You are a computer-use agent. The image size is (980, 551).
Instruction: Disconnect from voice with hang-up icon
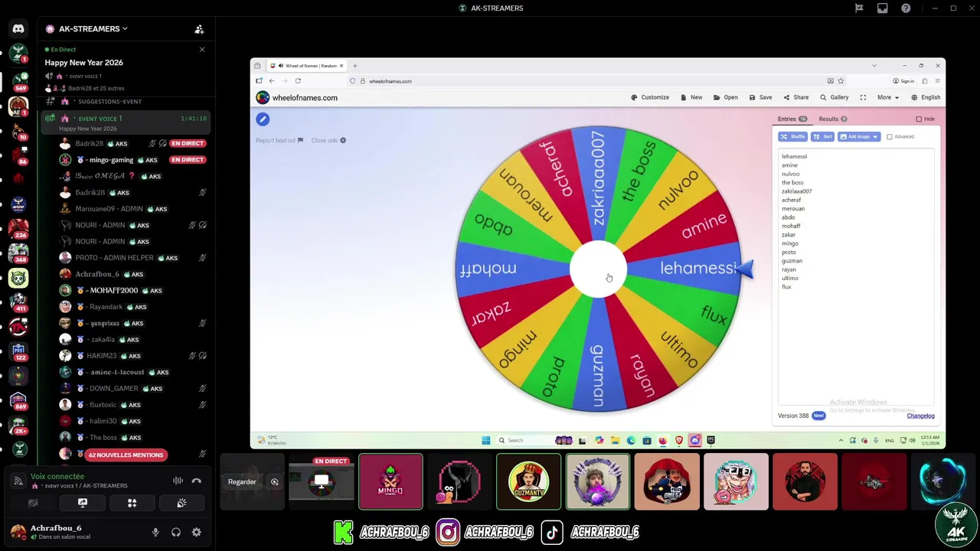[x=197, y=481]
